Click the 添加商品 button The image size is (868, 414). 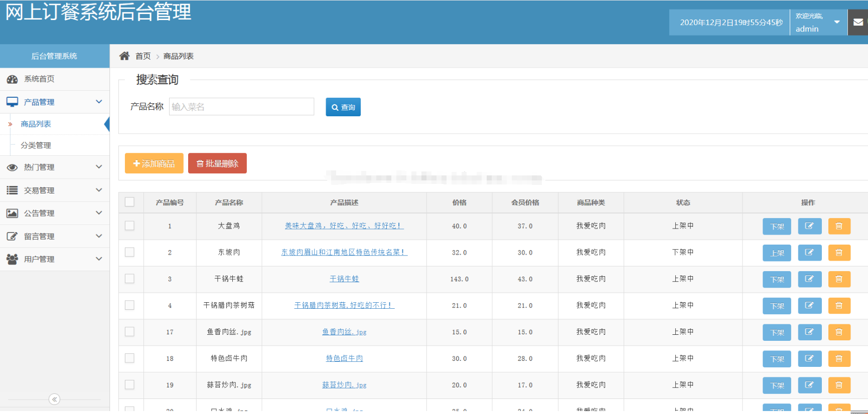click(154, 163)
